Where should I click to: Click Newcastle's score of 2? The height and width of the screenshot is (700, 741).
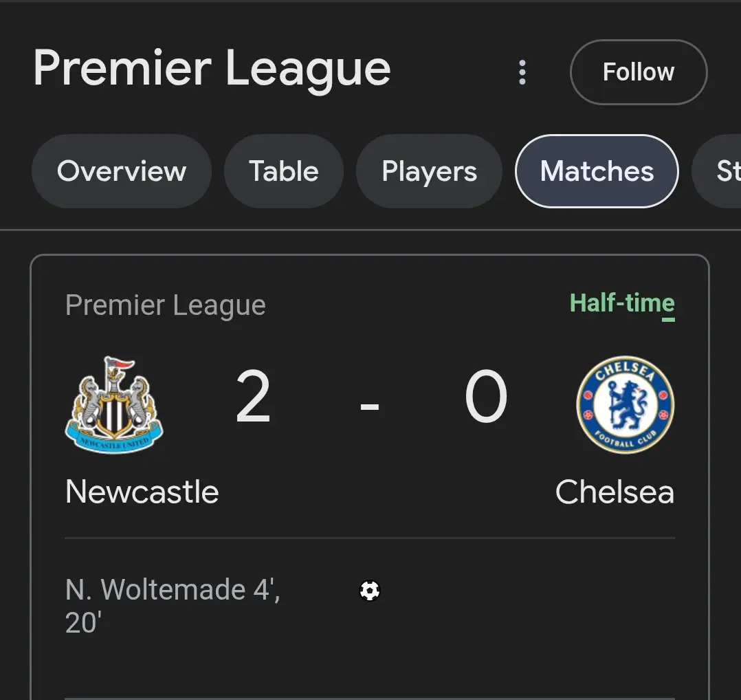253,396
